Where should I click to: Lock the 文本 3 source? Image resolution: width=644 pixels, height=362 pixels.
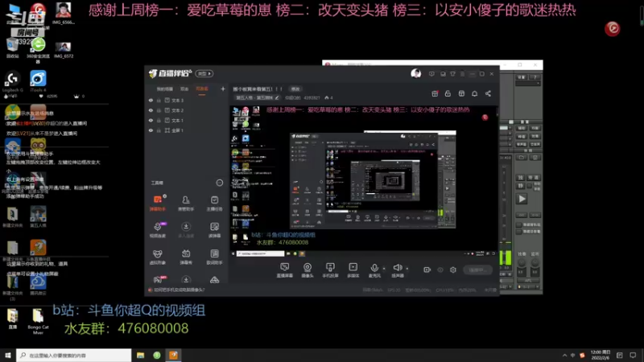[159, 100]
